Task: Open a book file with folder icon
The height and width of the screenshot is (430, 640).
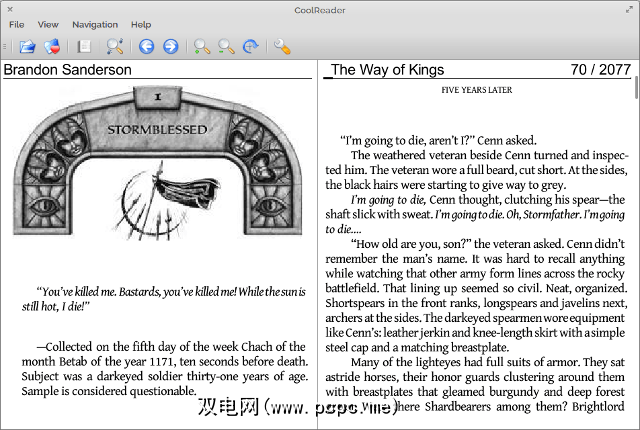Action: [x=27, y=47]
